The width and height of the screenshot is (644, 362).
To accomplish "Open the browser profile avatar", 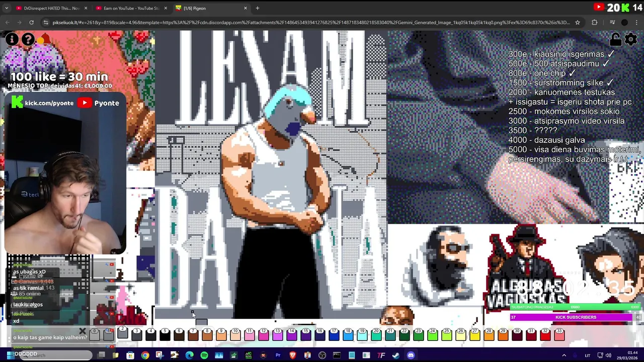I will 624,22.
